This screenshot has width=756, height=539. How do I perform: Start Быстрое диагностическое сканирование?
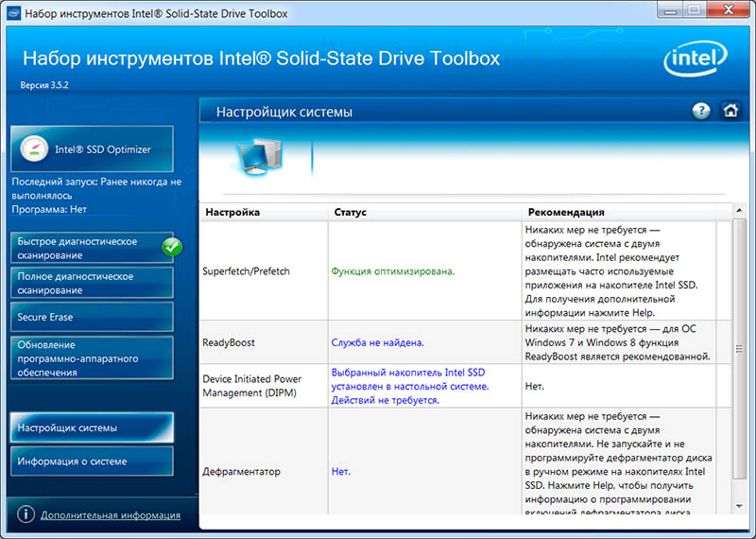[x=92, y=248]
